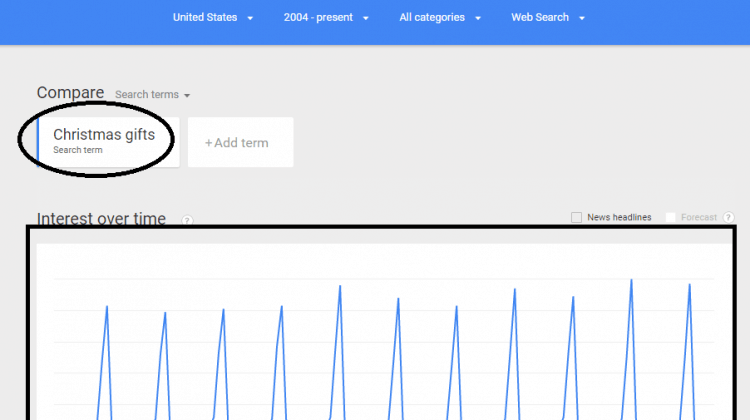Open the United States region dropdown
750x420 pixels.
point(212,18)
